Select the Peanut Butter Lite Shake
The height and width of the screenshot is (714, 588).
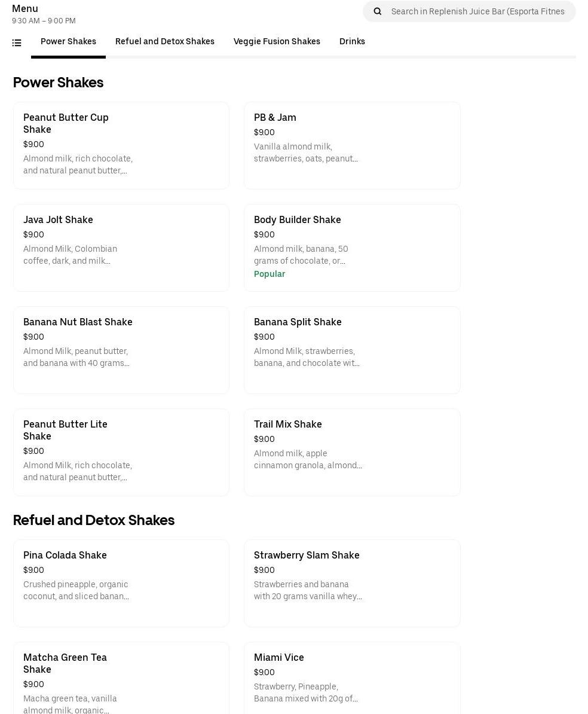point(121,452)
